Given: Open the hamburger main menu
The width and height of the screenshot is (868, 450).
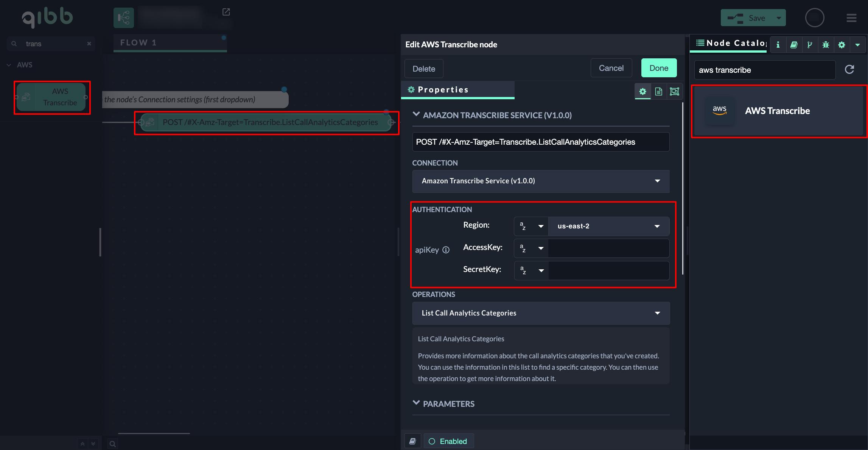Looking at the screenshot, I should click(851, 18).
